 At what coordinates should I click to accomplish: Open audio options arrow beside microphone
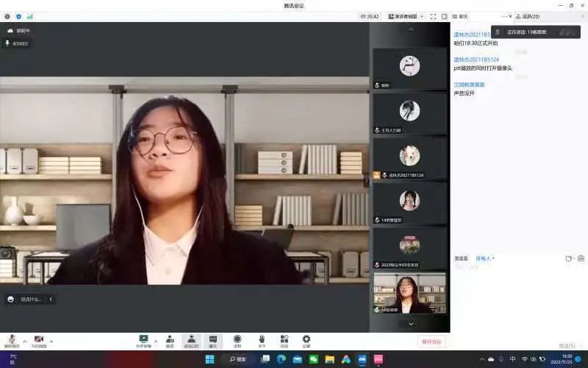(x=25, y=342)
